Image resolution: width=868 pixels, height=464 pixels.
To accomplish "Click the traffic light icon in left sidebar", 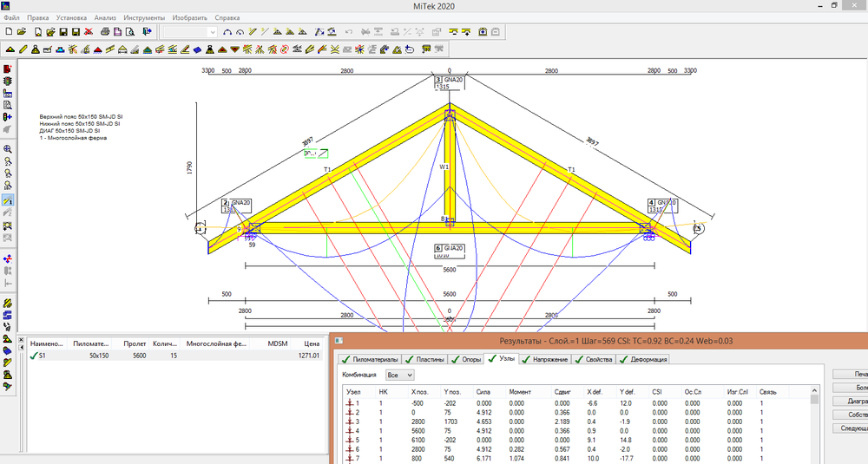I will [x=8, y=82].
